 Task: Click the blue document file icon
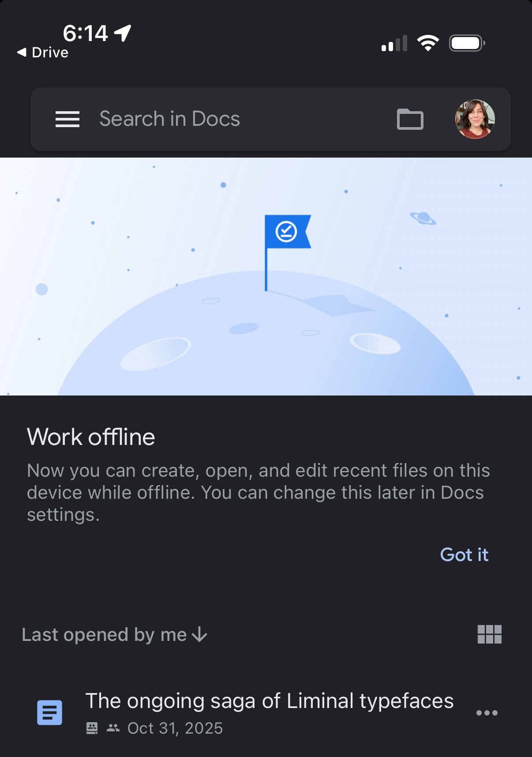pos(49,712)
